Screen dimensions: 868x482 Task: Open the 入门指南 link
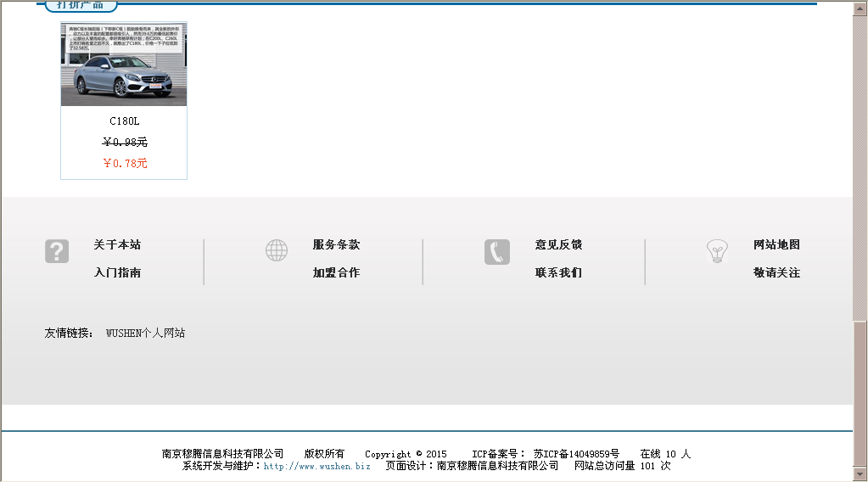pyautogui.click(x=117, y=273)
